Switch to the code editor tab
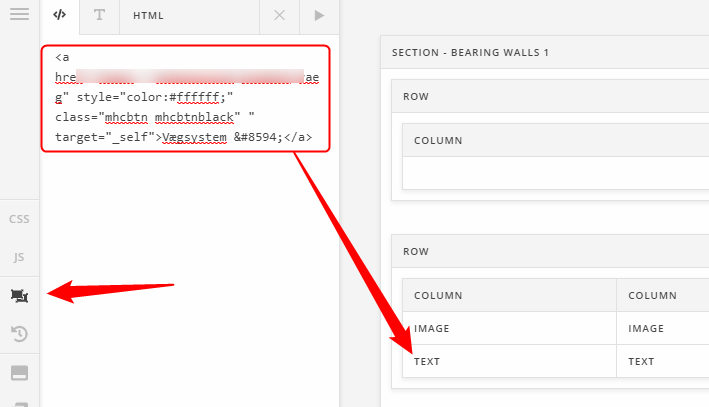The image size is (709, 407). (60, 16)
